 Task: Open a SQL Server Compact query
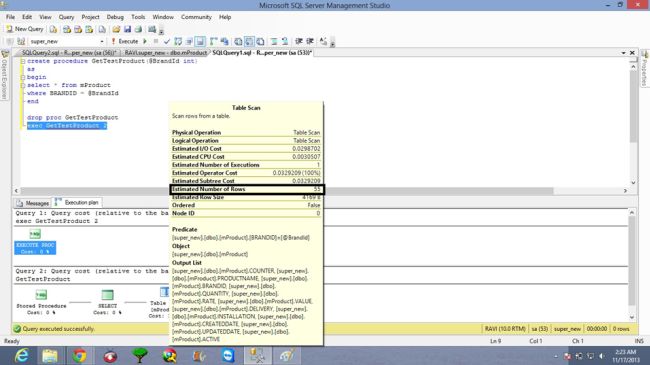click(x=102, y=29)
